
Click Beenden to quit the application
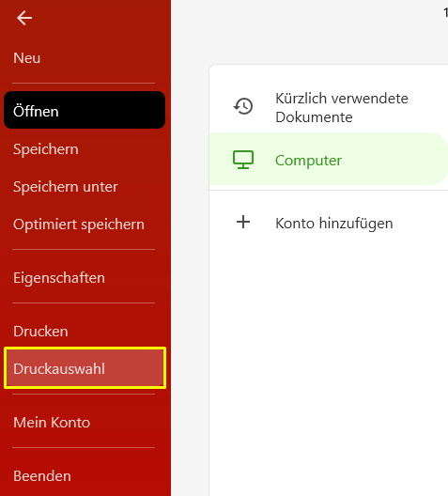click(x=42, y=475)
